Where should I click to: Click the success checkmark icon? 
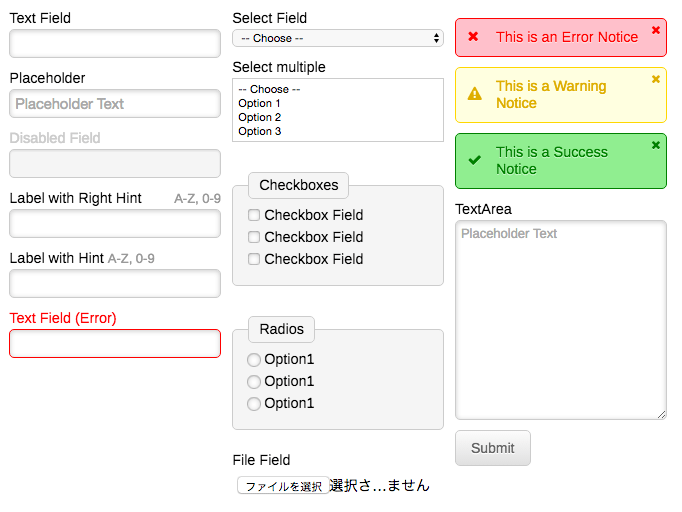pyautogui.click(x=475, y=160)
